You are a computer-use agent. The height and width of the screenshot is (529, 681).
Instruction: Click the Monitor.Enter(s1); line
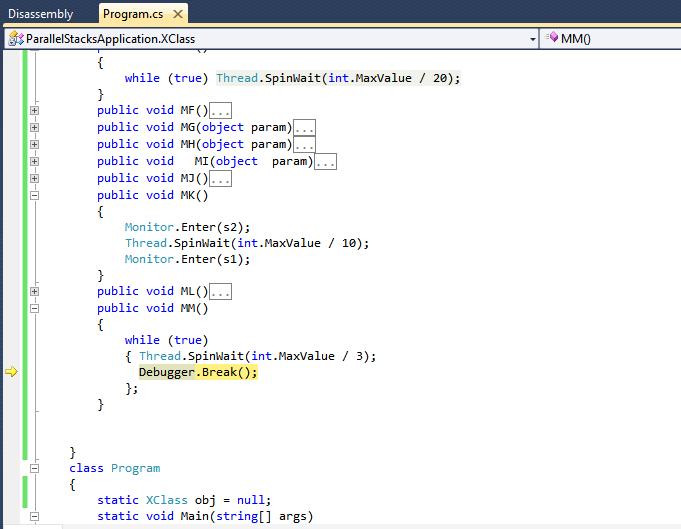[187, 259]
